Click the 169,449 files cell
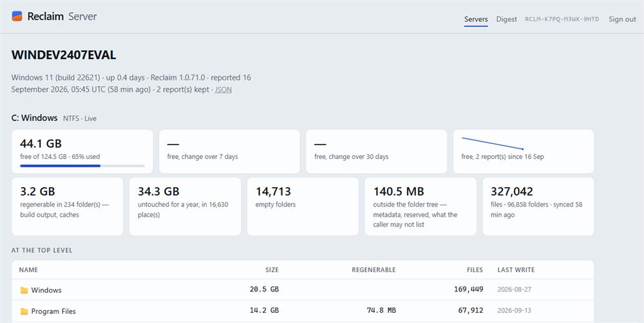644x323 pixels. (469, 290)
